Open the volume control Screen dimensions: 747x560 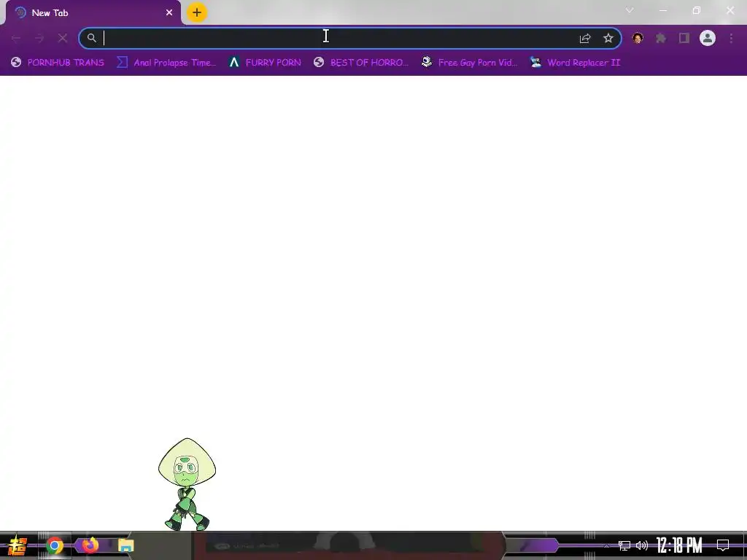point(642,545)
